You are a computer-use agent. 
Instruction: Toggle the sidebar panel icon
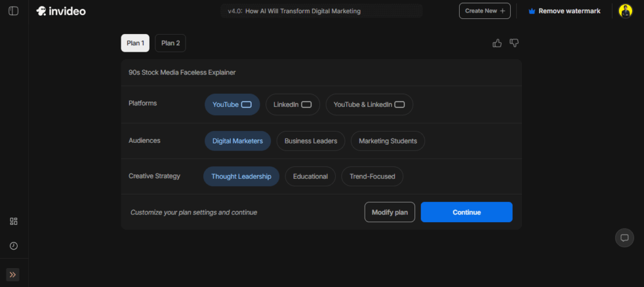pos(14,11)
